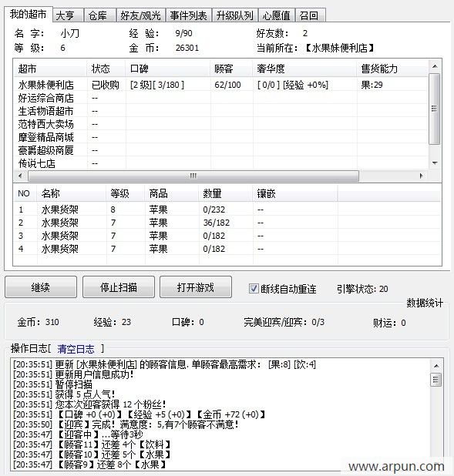Open the 升级队列 tab

point(235,15)
